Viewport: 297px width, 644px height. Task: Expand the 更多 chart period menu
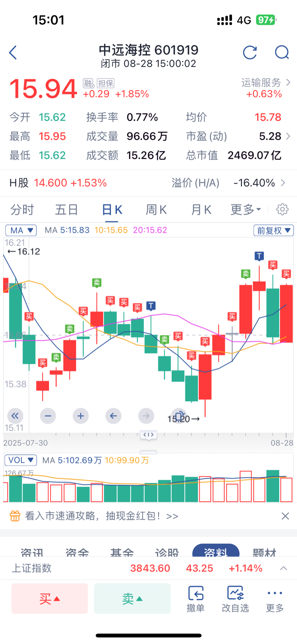click(x=246, y=210)
